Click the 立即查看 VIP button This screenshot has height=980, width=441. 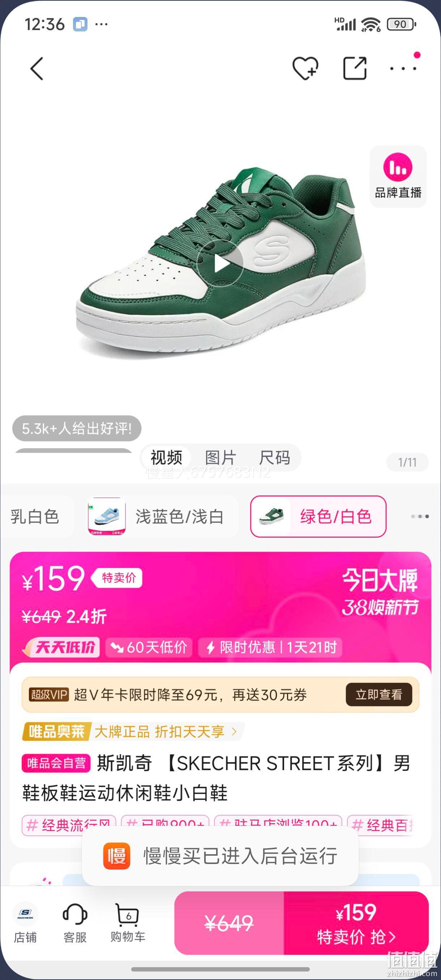tap(379, 695)
